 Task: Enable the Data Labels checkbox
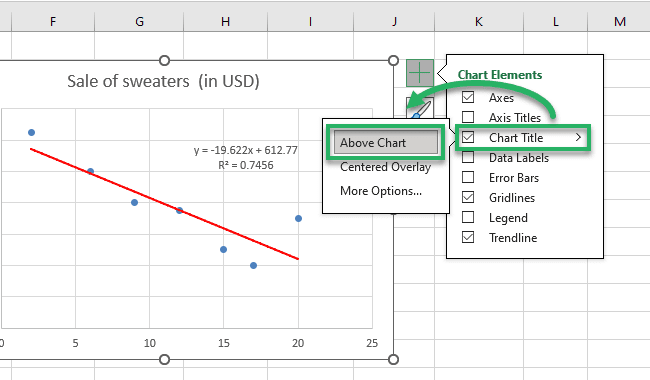pyautogui.click(x=468, y=157)
